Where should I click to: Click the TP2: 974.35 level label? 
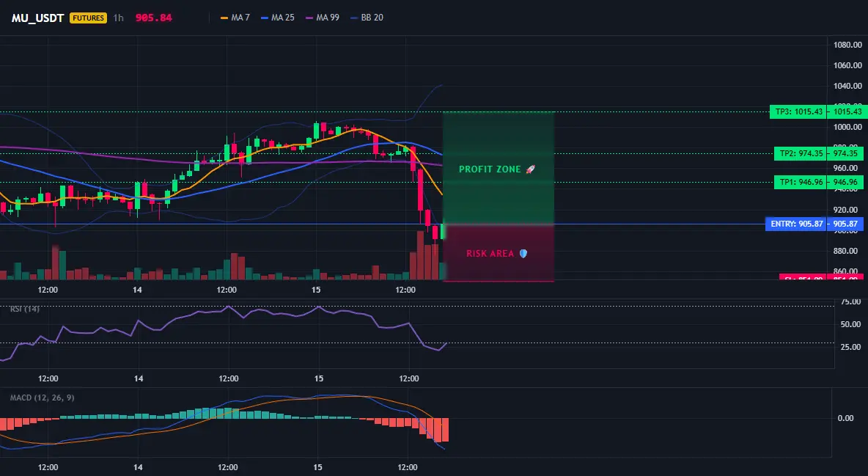click(801, 153)
